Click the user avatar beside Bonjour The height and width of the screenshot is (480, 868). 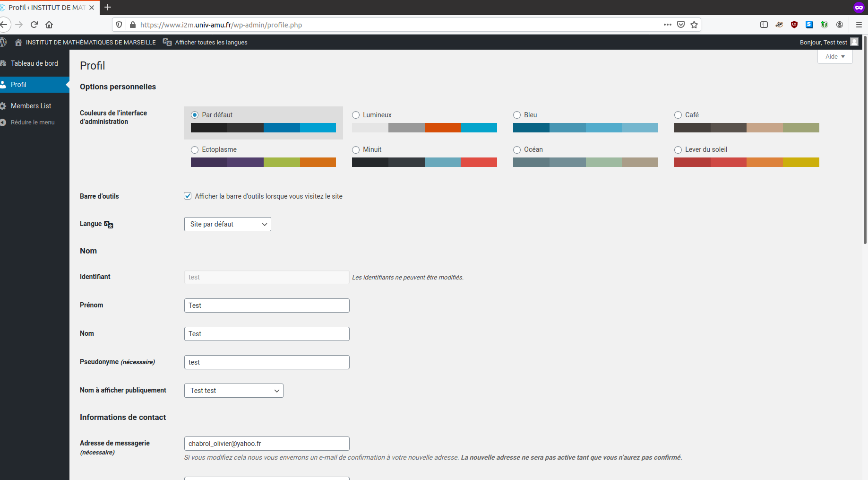click(x=854, y=42)
